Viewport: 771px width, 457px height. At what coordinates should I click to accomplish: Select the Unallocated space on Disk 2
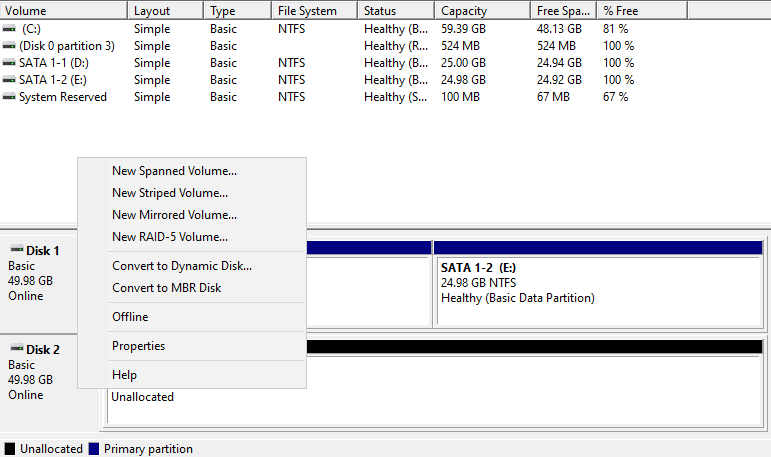(x=435, y=382)
